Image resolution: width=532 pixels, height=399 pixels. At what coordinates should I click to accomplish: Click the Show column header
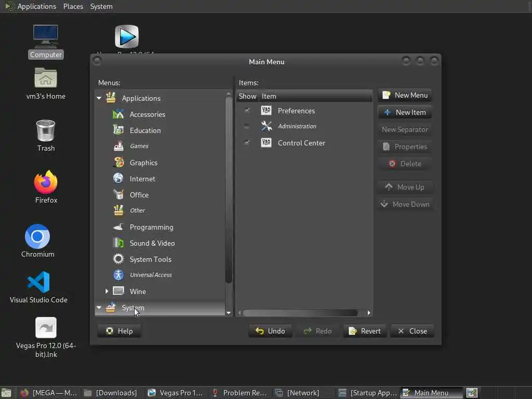tap(248, 96)
